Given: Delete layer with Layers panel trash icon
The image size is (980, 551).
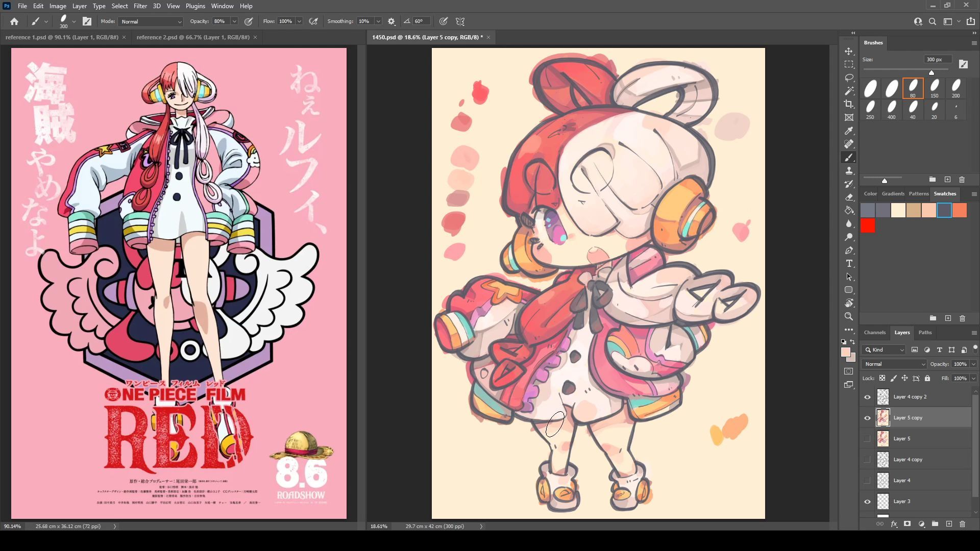Looking at the screenshot, I should (x=962, y=524).
